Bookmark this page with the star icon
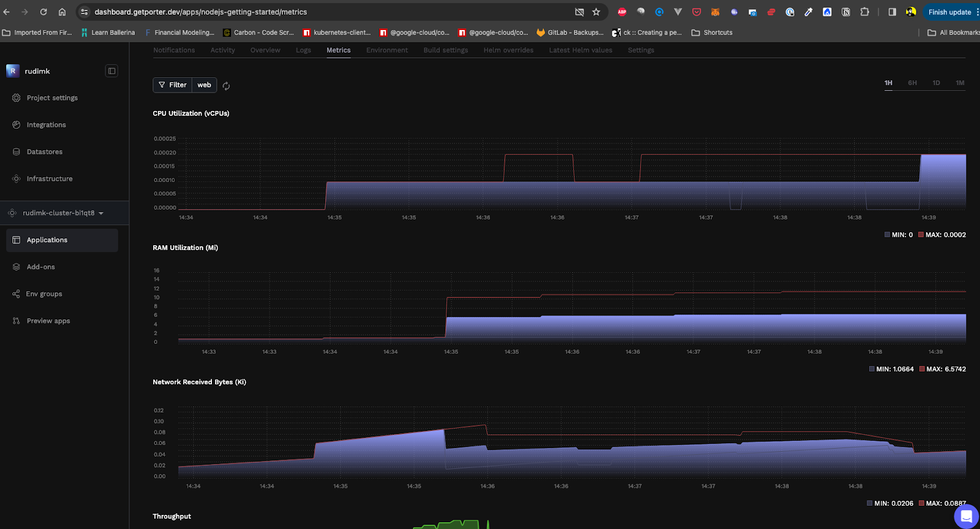 596,12
